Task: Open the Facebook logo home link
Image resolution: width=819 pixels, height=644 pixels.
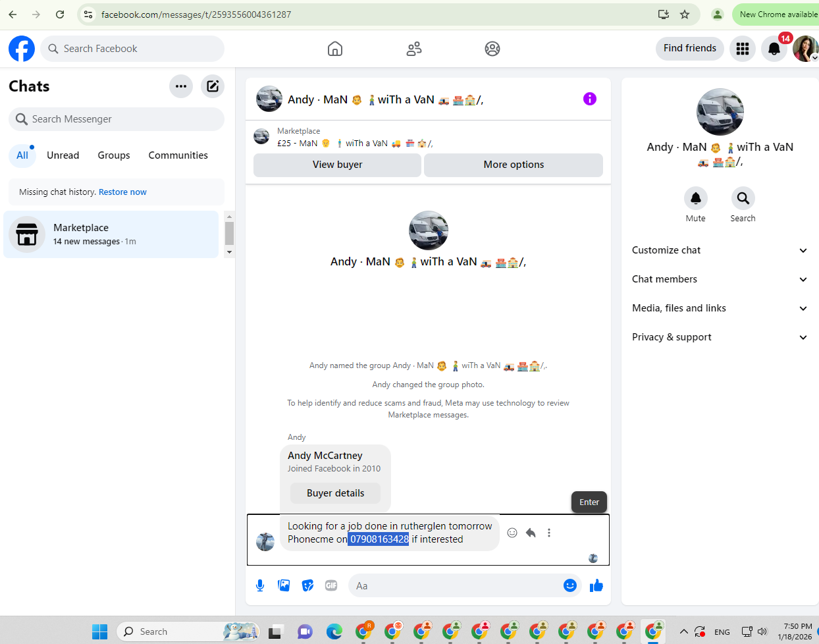Action: click(x=22, y=49)
